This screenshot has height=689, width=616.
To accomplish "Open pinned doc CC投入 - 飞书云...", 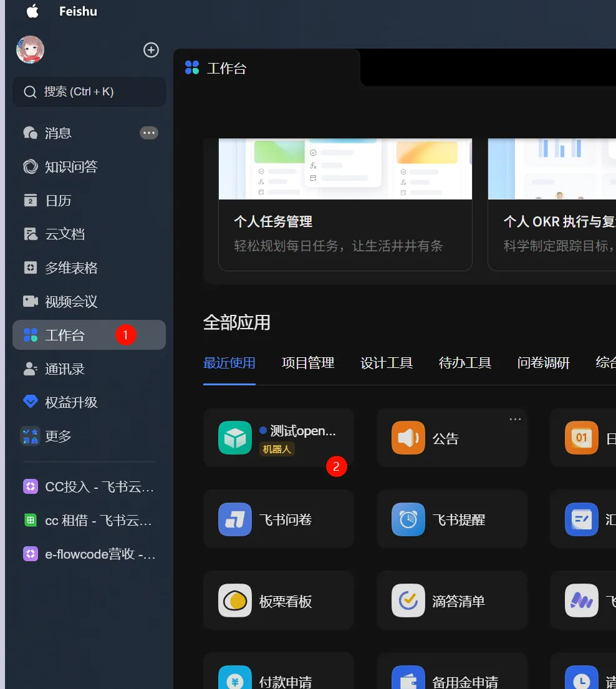I will 89,486.
